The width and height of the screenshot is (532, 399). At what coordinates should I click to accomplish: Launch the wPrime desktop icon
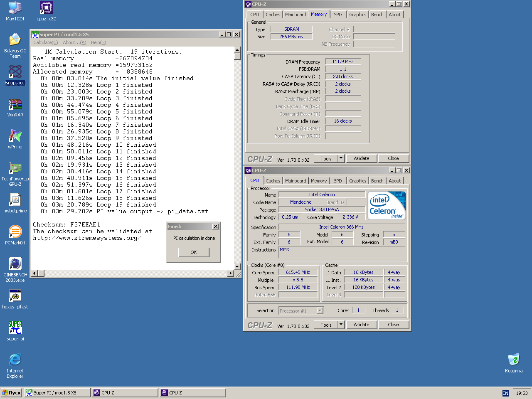click(15, 139)
